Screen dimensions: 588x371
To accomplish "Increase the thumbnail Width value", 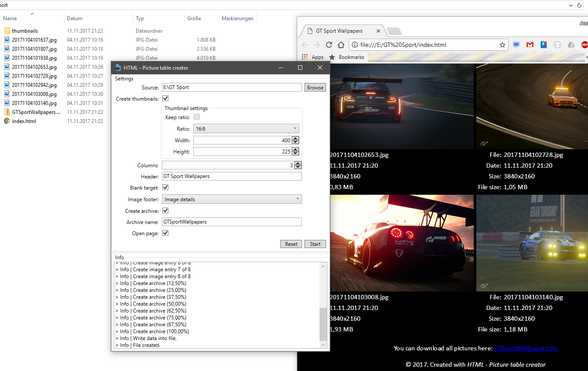I will (295, 138).
